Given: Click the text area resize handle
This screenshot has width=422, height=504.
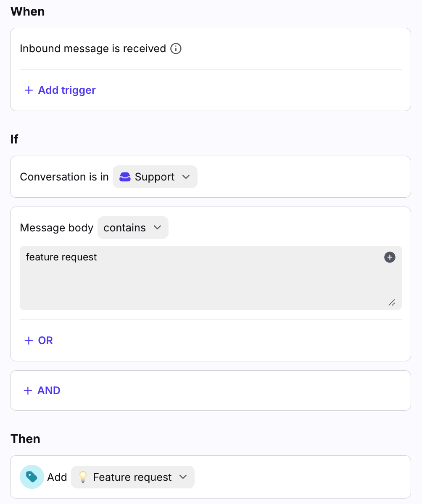Looking at the screenshot, I should [x=392, y=302].
